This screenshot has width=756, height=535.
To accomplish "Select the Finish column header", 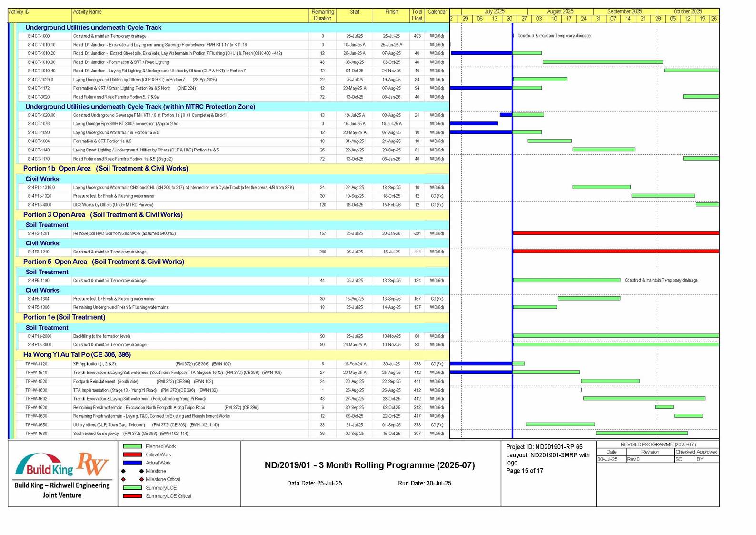I will pyautogui.click(x=391, y=15).
